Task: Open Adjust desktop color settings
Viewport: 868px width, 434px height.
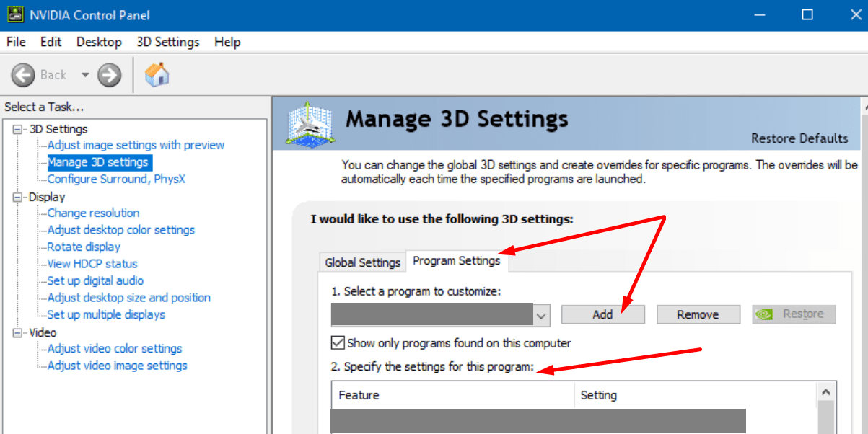Action: tap(121, 230)
